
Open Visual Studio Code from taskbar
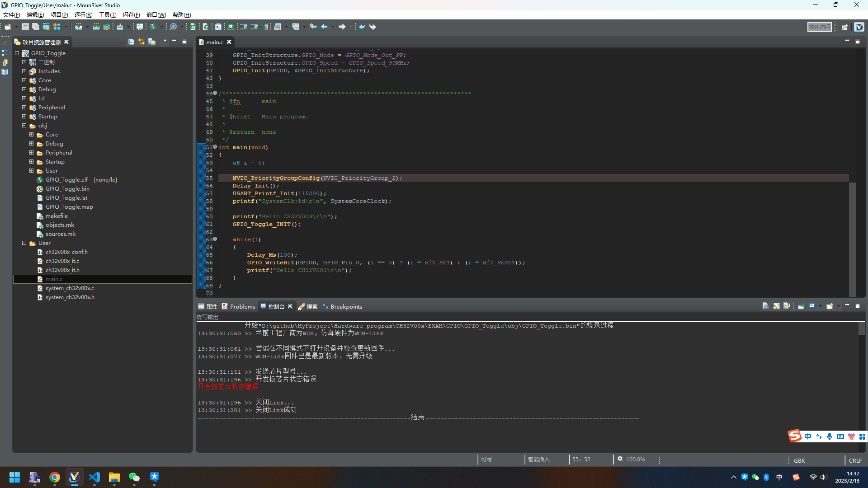[94, 477]
